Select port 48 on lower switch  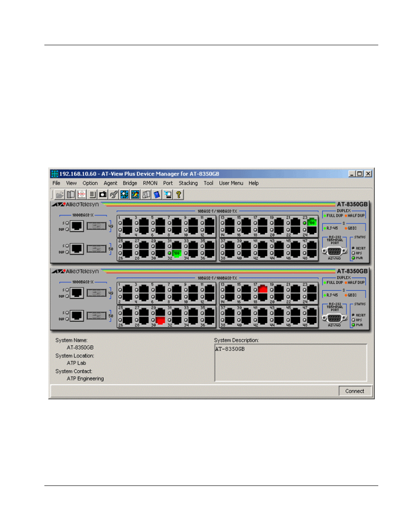coord(311,320)
